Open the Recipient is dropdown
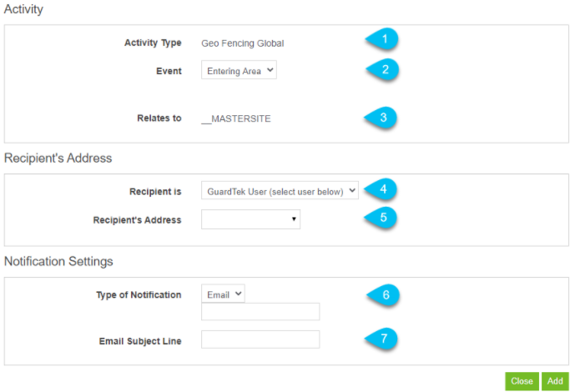 [280, 190]
